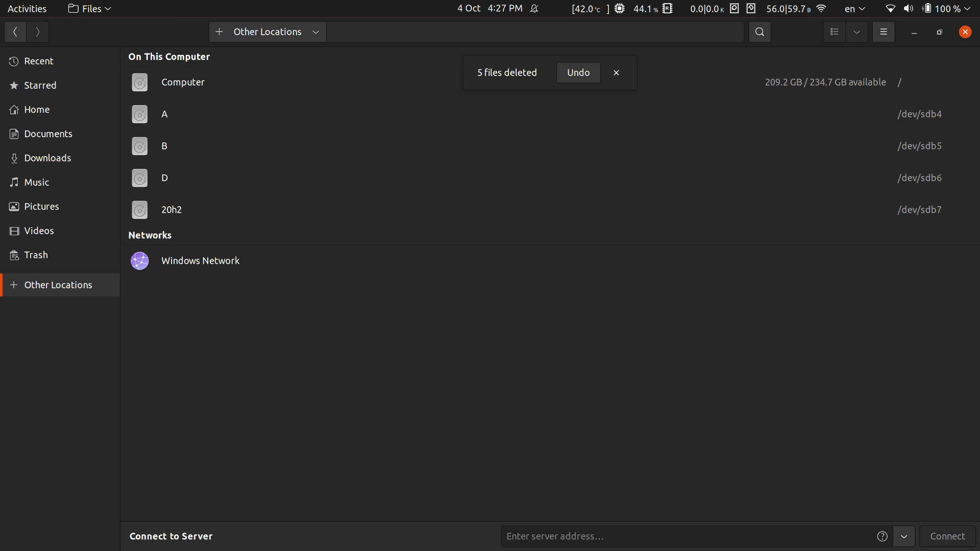Open the system volume indicator

pos(909,9)
